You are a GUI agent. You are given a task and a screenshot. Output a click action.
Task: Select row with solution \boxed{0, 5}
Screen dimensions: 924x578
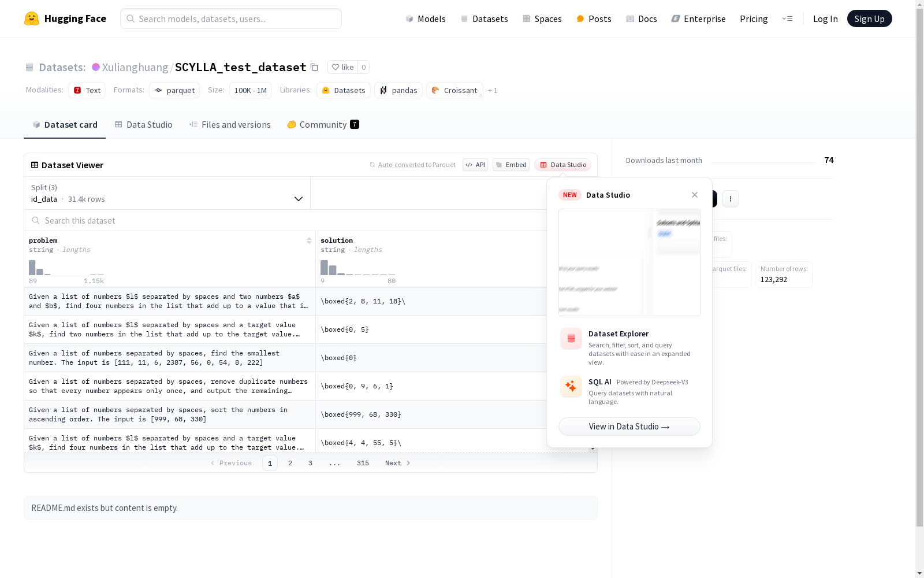[x=285, y=329]
